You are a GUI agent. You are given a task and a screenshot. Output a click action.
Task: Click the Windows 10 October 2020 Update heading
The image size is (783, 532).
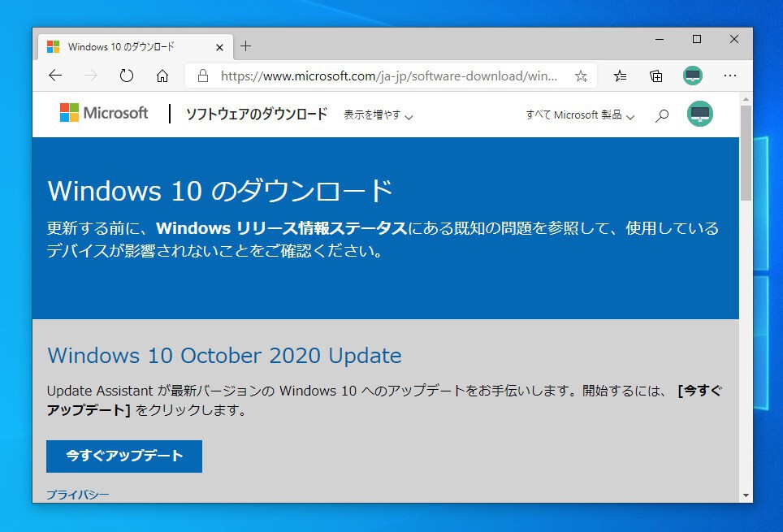click(x=224, y=356)
